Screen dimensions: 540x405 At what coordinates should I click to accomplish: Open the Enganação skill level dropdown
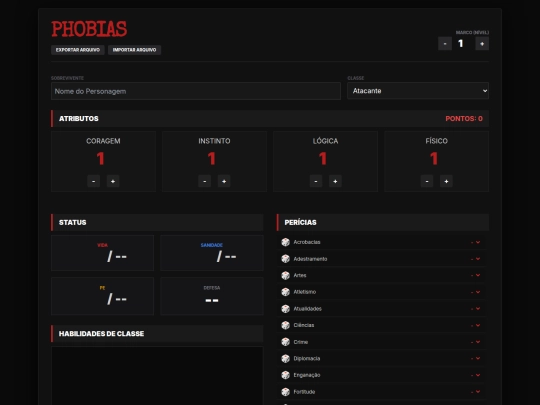476,375
